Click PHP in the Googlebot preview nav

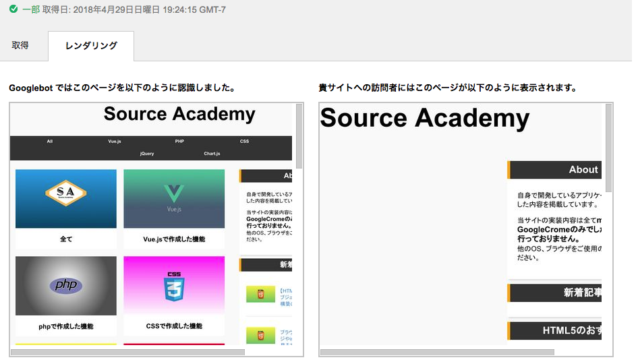pos(179,142)
